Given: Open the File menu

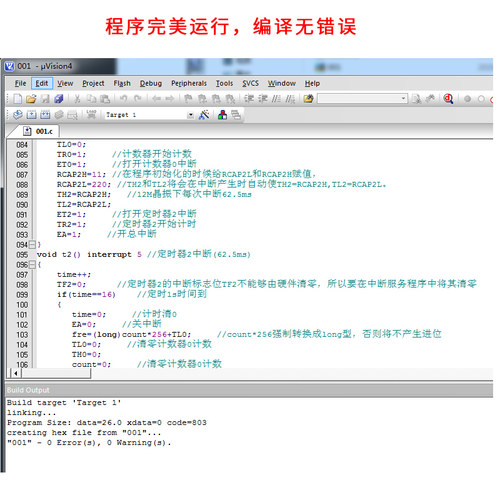Looking at the screenshot, I should [x=20, y=83].
